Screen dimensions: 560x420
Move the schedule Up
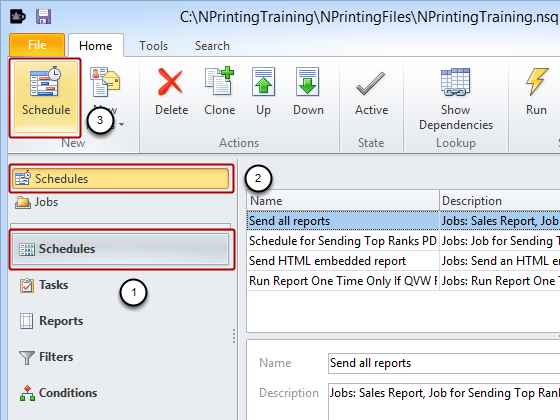(264, 92)
